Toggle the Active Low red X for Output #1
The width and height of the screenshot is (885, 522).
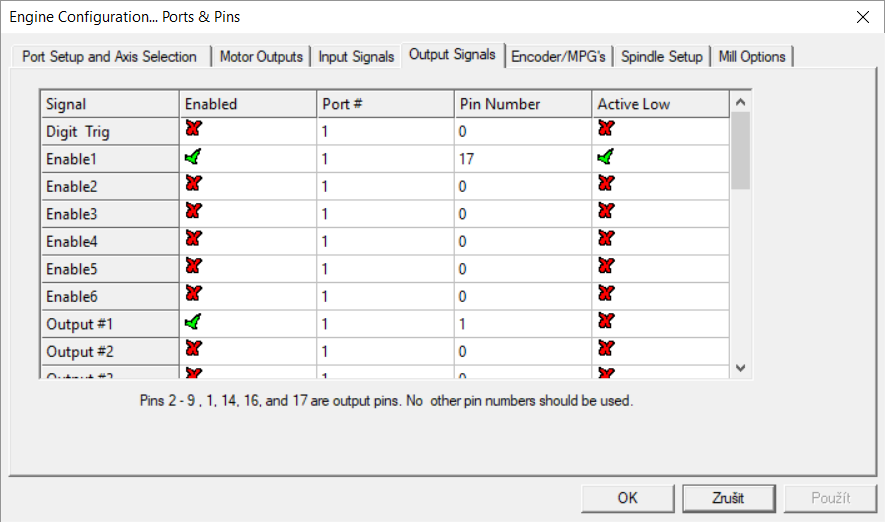(605, 322)
